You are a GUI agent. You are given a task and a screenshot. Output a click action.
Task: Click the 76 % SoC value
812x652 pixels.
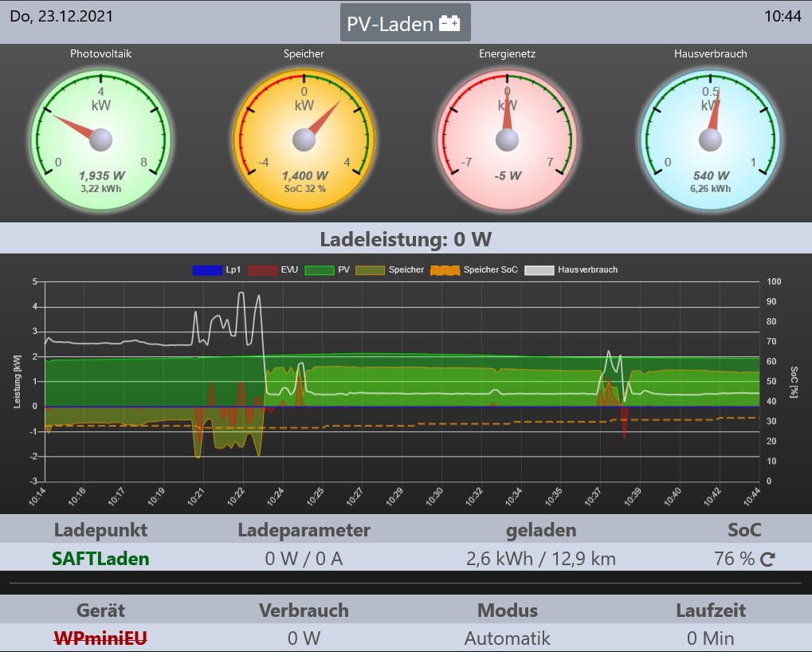pos(735,559)
